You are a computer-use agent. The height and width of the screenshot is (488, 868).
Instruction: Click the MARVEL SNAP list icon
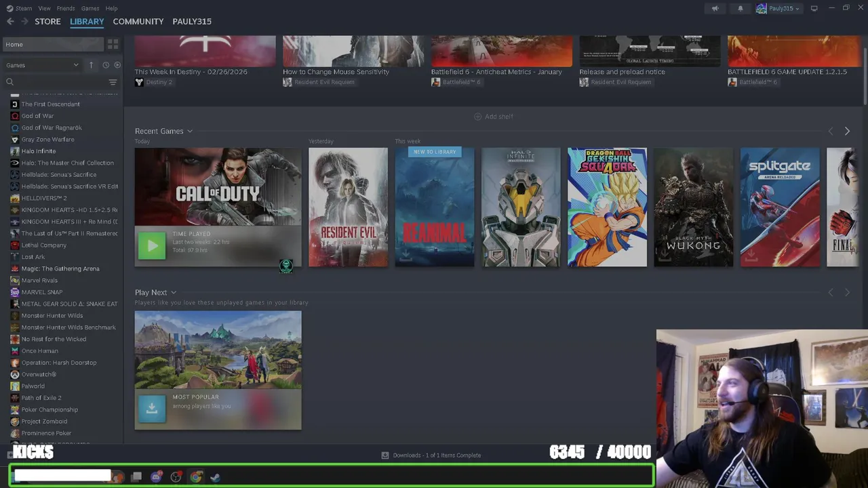click(15, 292)
